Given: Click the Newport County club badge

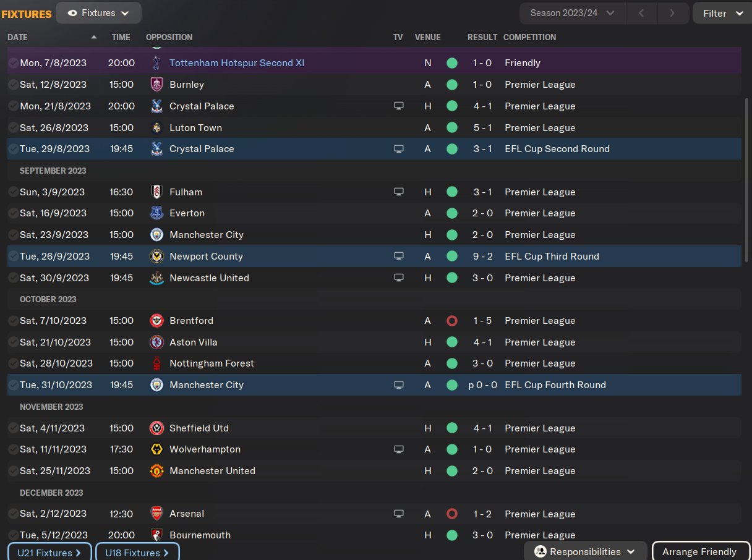Looking at the screenshot, I should click(156, 257).
